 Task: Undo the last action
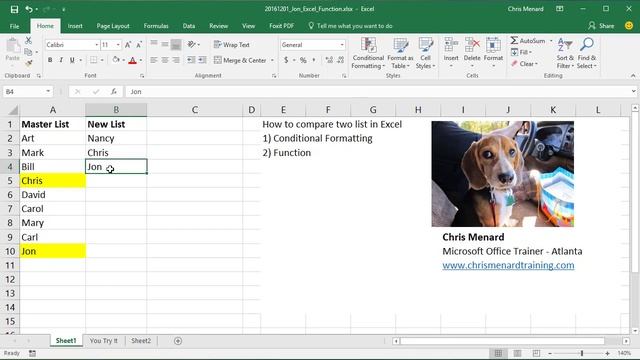(29, 9)
